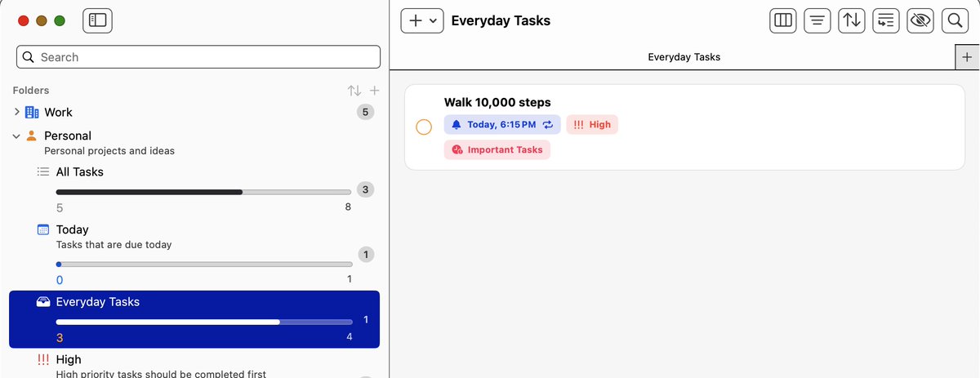Open the add task plus dropdown
Image resolution: width=980 pixels, height=378 pixels.
point(422,20)
